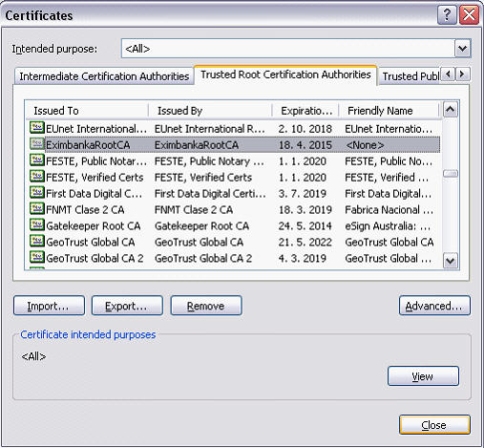
Task: Click expiration date 24. 5. 2014
Action: click(x=305, y=226)
